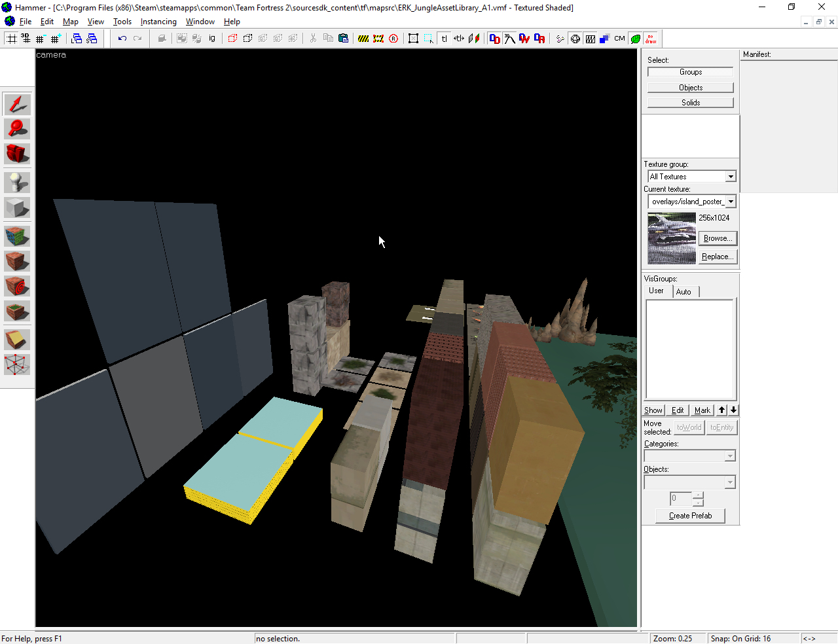Open the View menu
This screenshot has height=644, width=838.
[96, 22]
